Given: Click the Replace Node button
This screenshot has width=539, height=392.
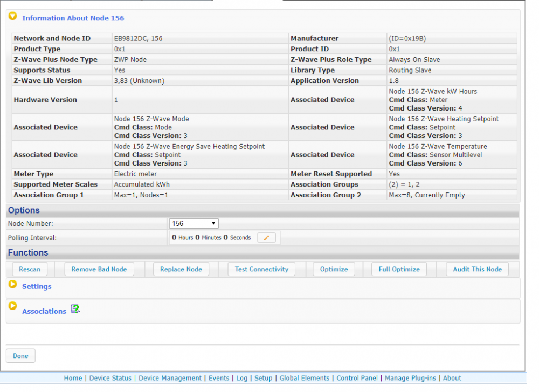Looking at the screenshot, I should (181, 269).
